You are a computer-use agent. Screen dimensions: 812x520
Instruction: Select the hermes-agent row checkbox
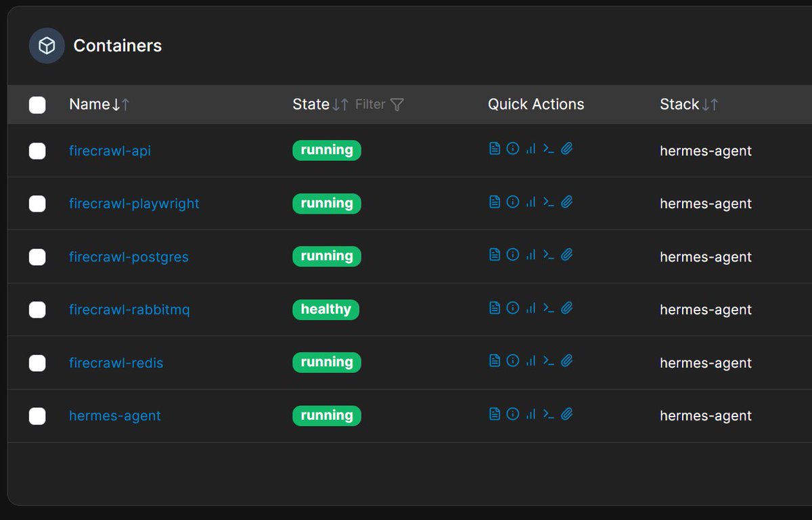pyautogui.click(x=37, y=416)
